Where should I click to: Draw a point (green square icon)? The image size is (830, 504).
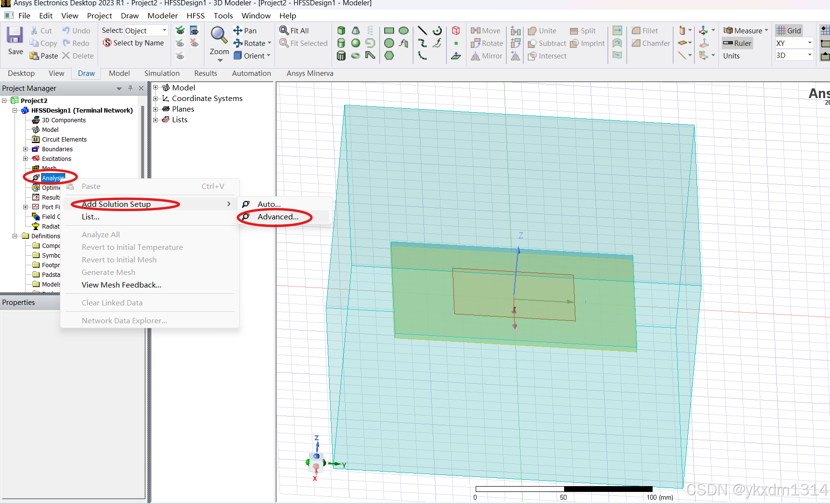(456, 43)
